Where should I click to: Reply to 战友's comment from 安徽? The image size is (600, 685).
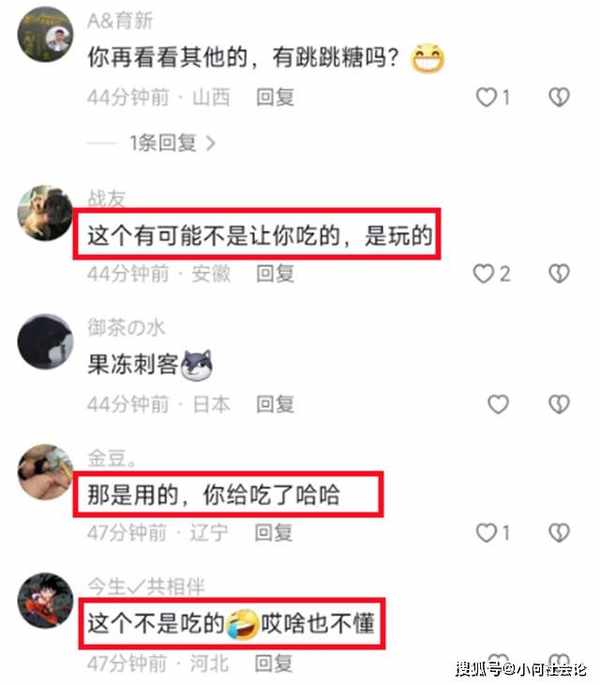pos(275,274)
